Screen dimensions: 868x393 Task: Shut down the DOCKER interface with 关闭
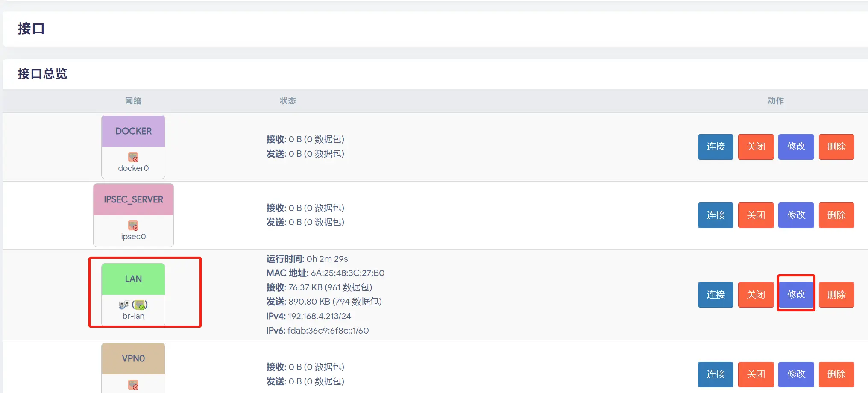pyautogui.click(x=756, y=147)
